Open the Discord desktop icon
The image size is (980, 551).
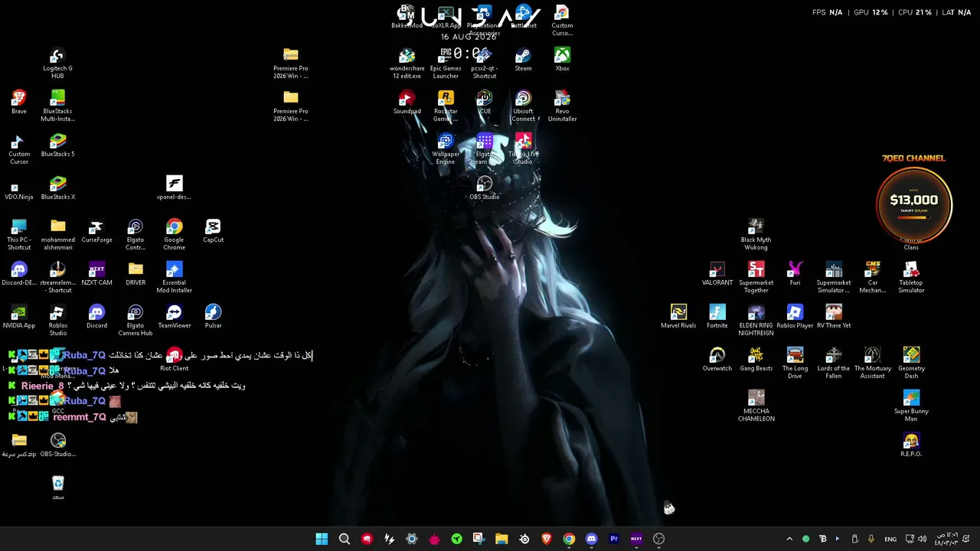click(x=96, y=317)
